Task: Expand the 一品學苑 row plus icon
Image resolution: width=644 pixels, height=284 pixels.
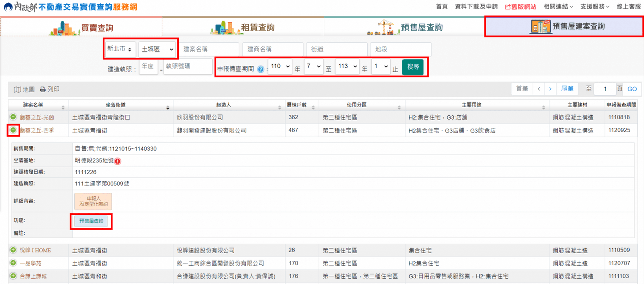Action: tap(13, 263)
